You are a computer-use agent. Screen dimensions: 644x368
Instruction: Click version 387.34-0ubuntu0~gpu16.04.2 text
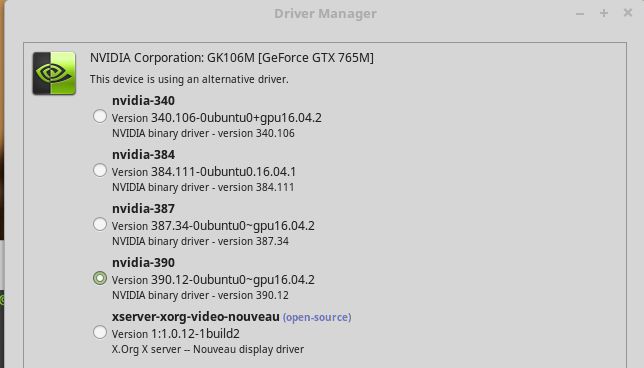(x=213, y=226)
